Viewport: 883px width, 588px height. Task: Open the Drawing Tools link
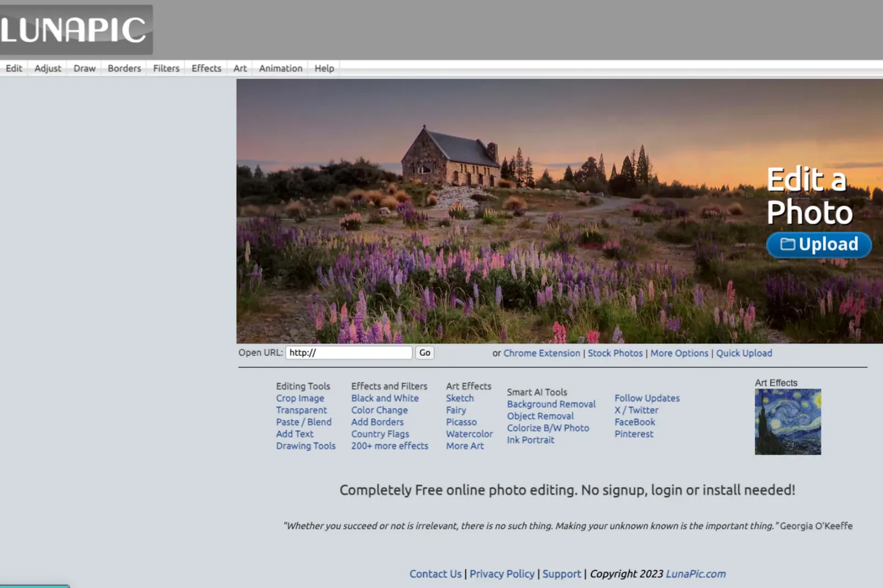306,446
